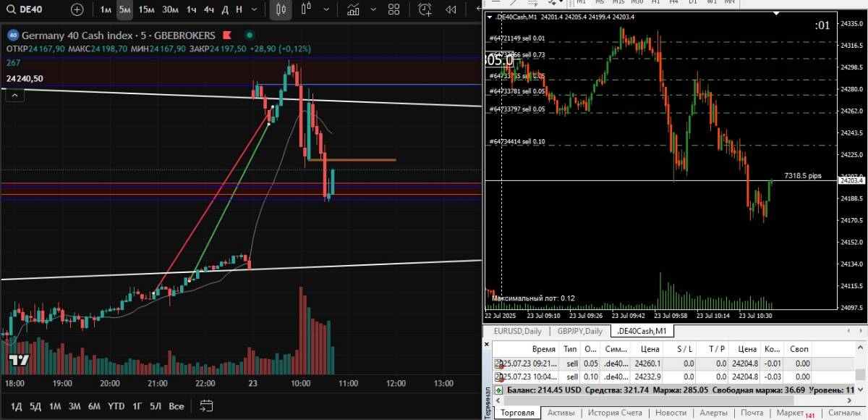This screenshot has width=868, height=420.
Task: Open the Новости terminal tab
Action: tap(671, 413)
